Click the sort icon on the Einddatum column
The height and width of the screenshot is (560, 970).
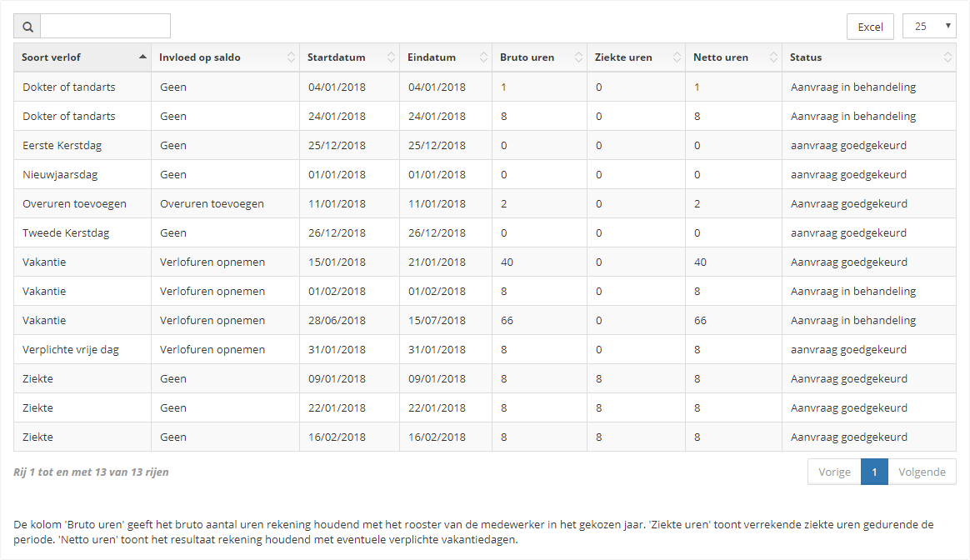(483, 57)
